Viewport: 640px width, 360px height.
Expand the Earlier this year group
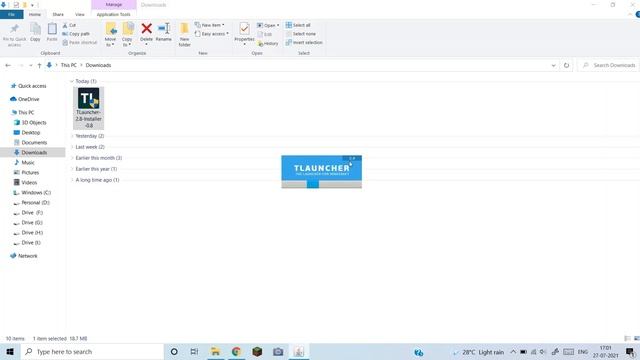72,169
